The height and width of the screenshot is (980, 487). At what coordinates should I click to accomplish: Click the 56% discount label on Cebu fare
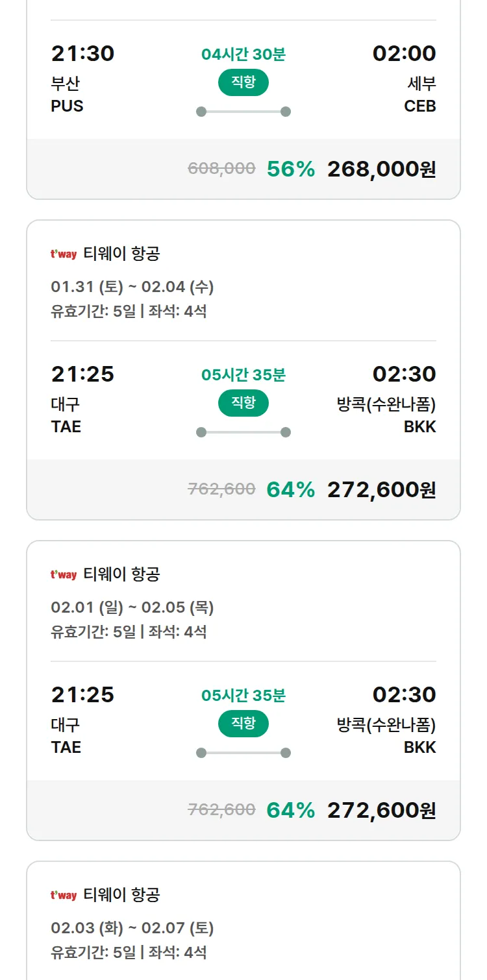[x=290, y=169]
